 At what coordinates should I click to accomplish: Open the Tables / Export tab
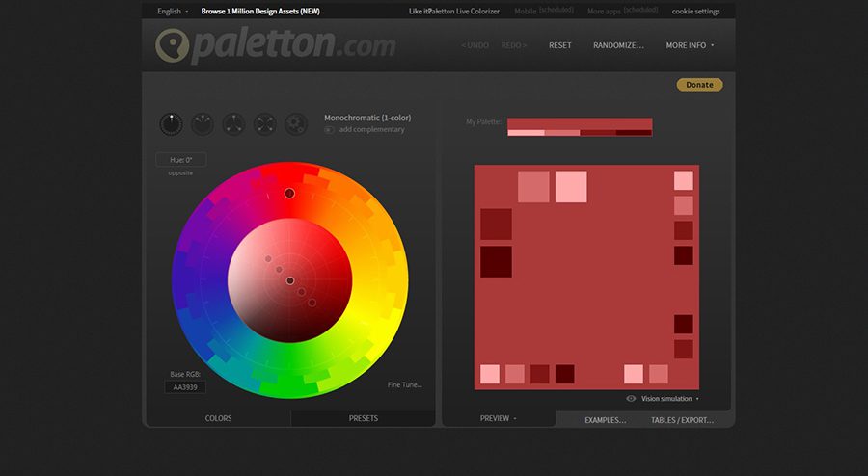pyautogui.click(x=684, y=420)
